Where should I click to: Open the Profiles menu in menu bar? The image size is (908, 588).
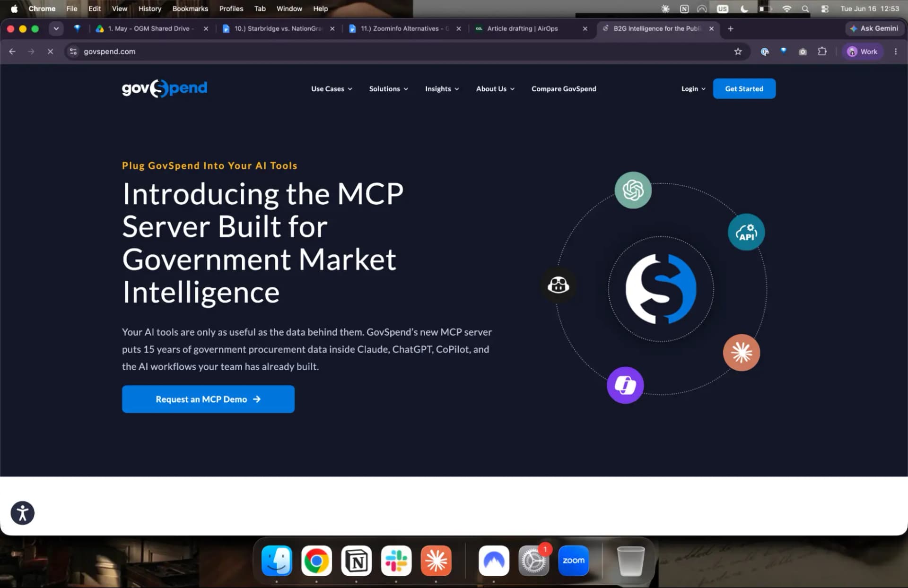[231, 9]
